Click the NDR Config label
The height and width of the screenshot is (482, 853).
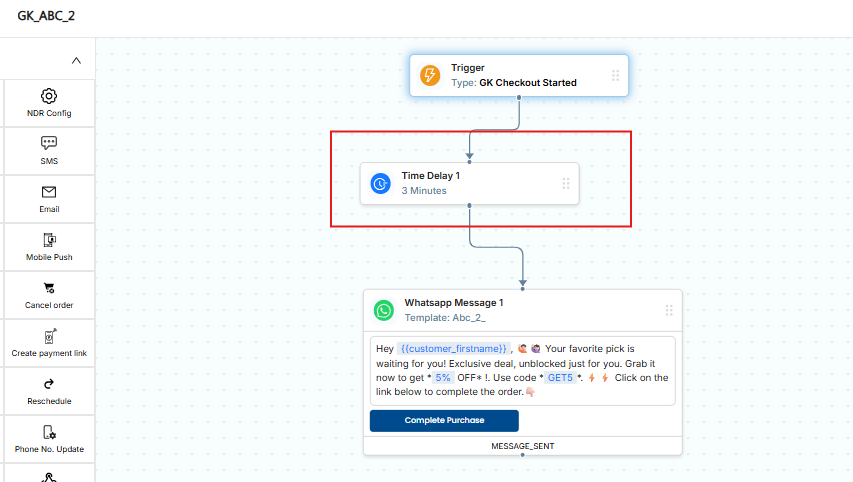coord(49,113)
